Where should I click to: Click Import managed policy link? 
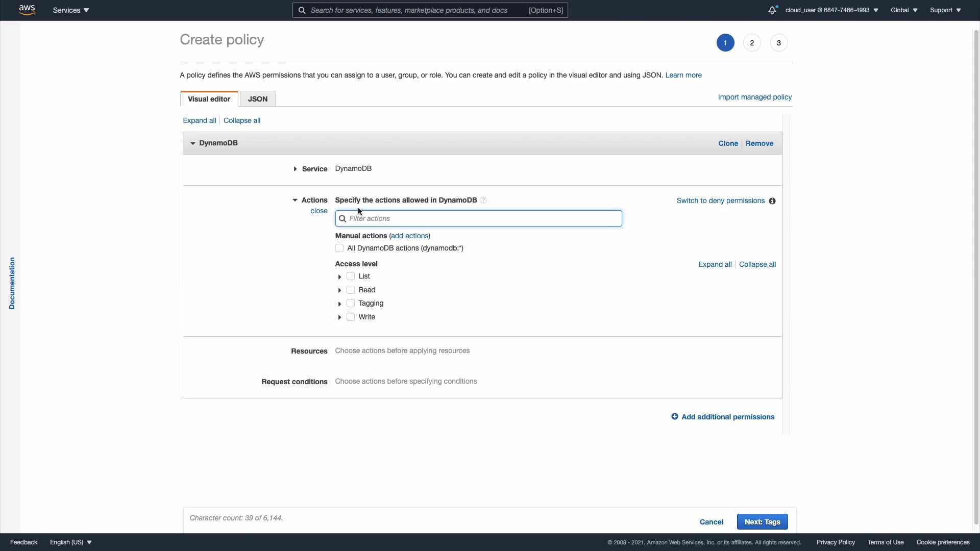pyautogui.click(x=754, y=97)
